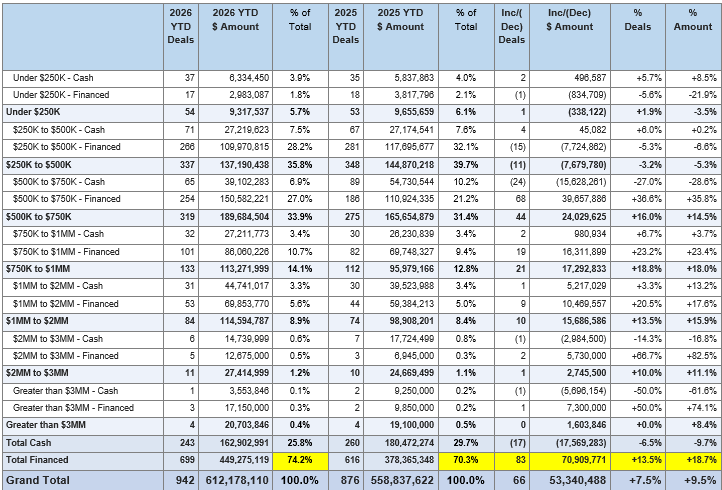The height and width of the screenshot is (490, 722).
Task: Click the +66.7% deals cell
Action: [x=638, y=356]
